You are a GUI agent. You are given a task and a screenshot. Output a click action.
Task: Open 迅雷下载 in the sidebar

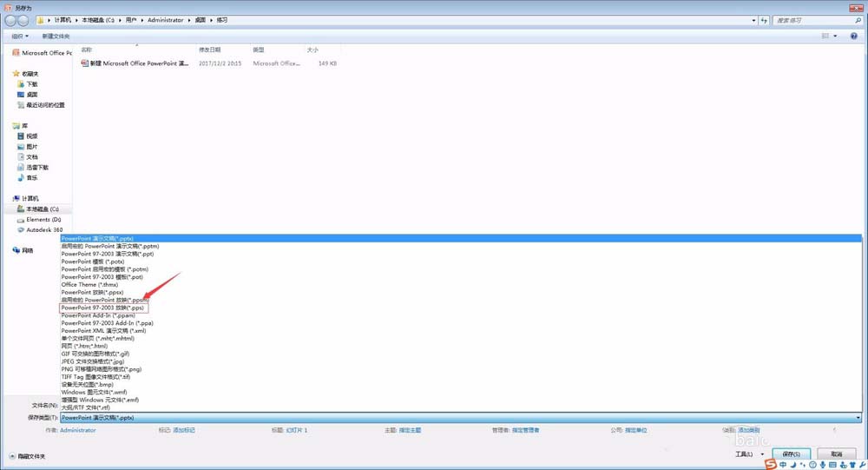click(x=33, y=168)
